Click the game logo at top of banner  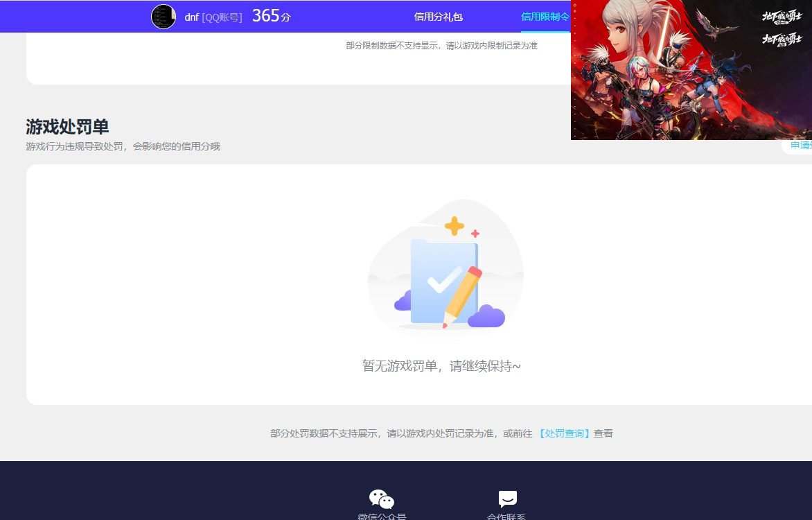(x=782, y=17)
